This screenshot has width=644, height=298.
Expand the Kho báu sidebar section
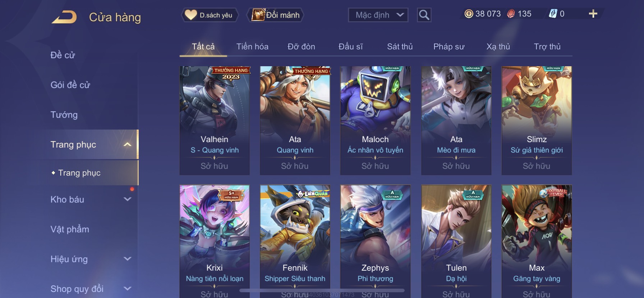(x=128, y=199)
